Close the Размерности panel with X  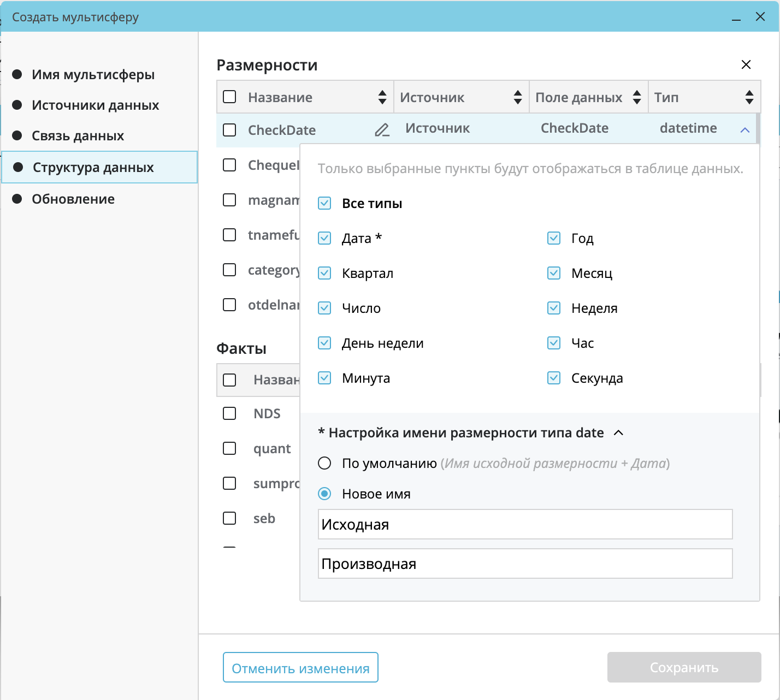(x=746, y=64)
